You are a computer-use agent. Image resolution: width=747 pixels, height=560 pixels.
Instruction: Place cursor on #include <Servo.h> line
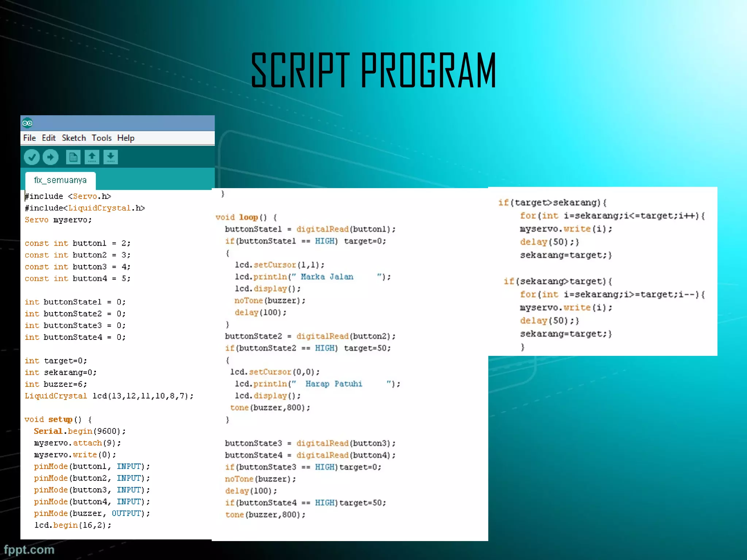click(x=68, y=197)
